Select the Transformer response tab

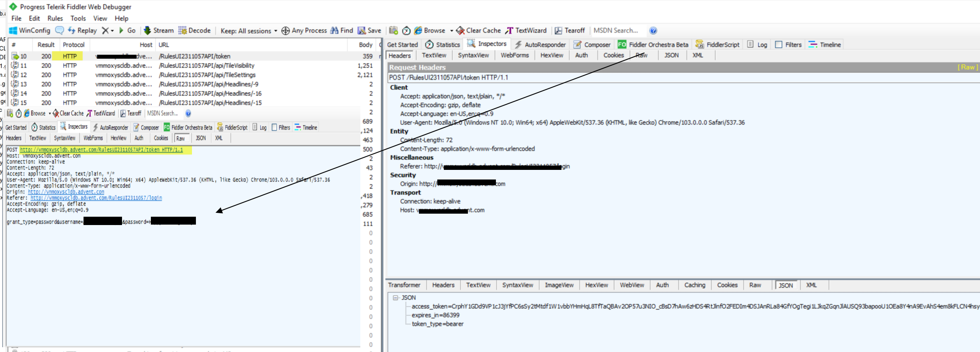tap(404, 285)
